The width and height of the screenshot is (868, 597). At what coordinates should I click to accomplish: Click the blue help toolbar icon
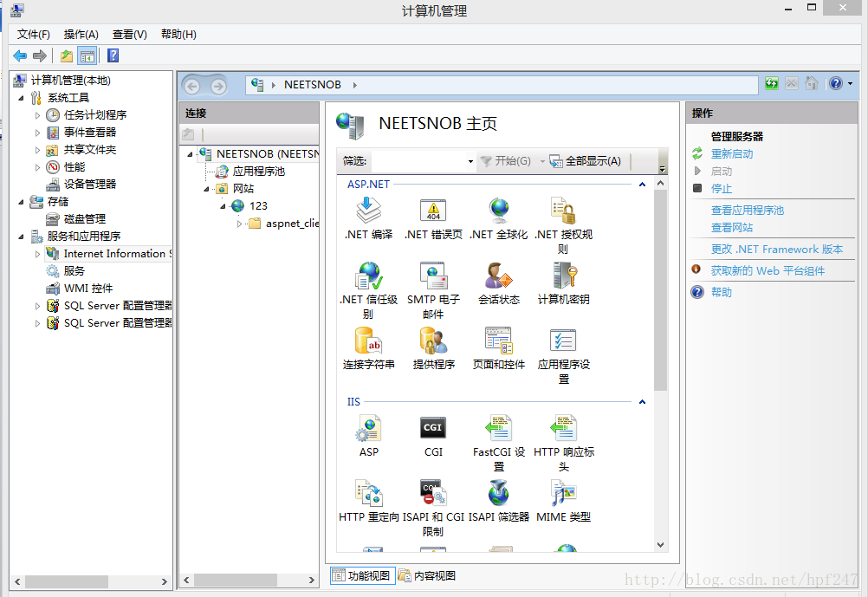(x=113, y=56)
